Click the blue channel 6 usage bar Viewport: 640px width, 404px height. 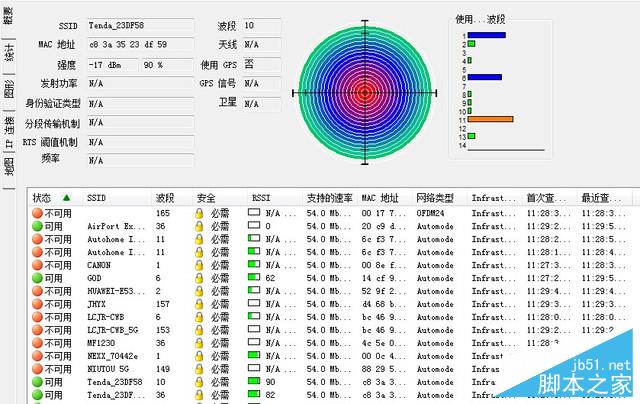(x=484, y=77)
